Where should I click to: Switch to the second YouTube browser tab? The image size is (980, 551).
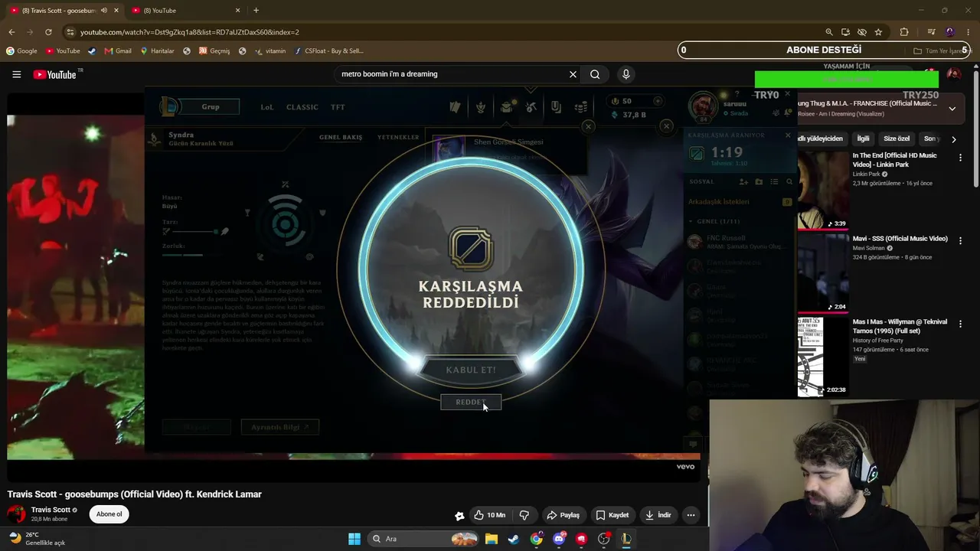[x=186, y=11]
